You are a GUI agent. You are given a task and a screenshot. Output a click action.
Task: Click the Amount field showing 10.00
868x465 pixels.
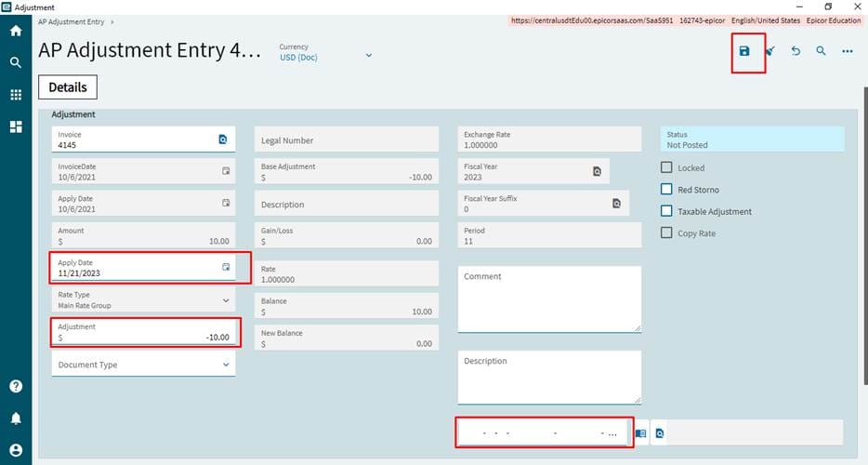143,235
